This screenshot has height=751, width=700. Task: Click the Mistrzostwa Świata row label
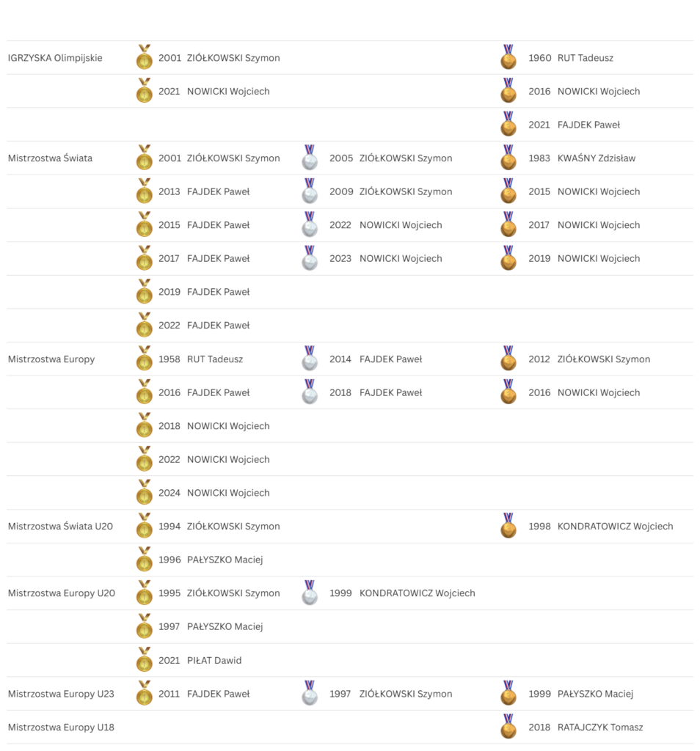(50, 158)
